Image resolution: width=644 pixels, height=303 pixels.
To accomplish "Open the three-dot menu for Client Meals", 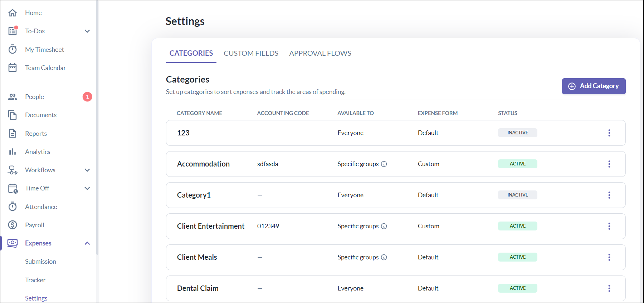I will click(x=609, y=257).
